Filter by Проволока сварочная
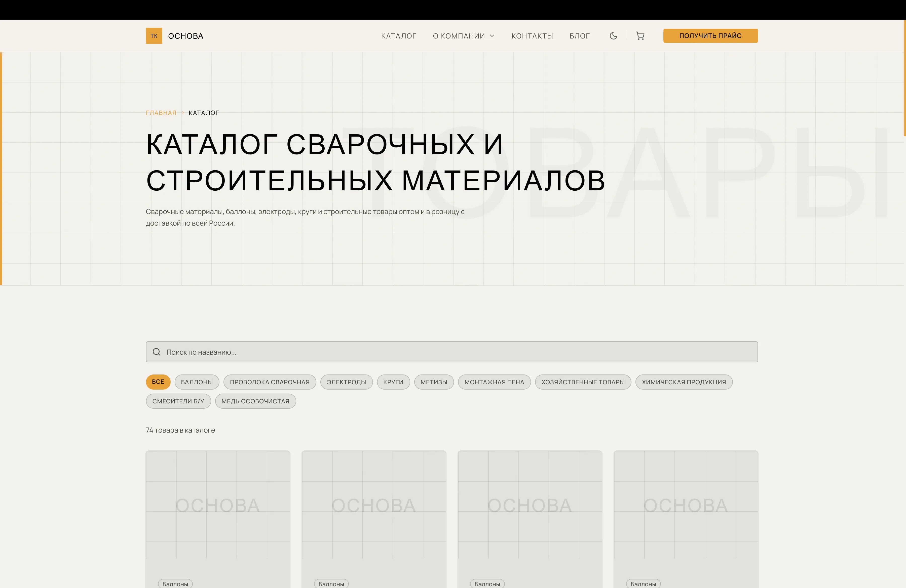Image resolution: width=906 pixels, height=588 pixels. pyautogui.click(x=270, y=382)
